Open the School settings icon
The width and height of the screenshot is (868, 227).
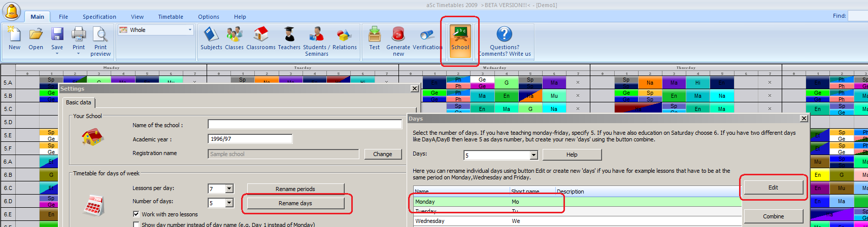(x=460, y=39)
